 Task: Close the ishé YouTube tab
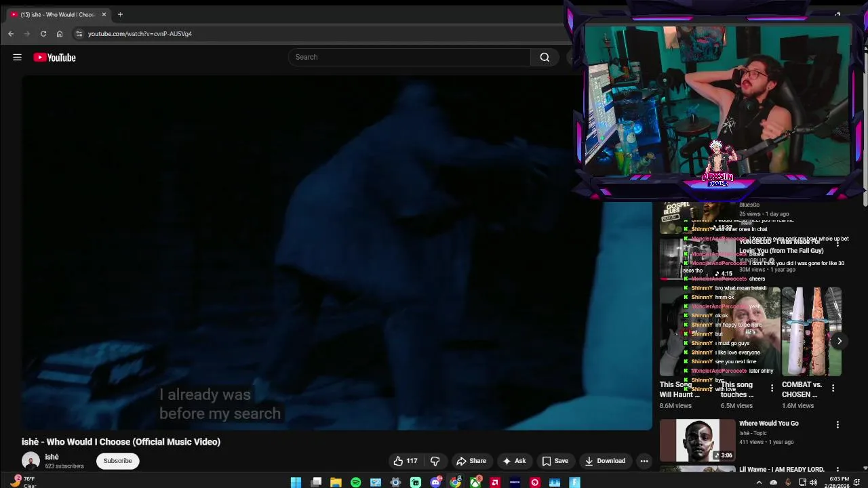[104, 14]
